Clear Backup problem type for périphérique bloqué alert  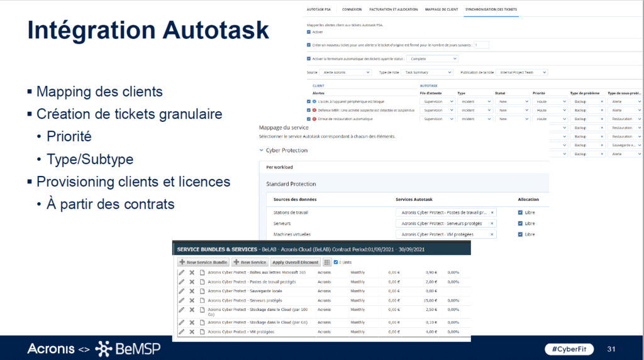[602, 101]
